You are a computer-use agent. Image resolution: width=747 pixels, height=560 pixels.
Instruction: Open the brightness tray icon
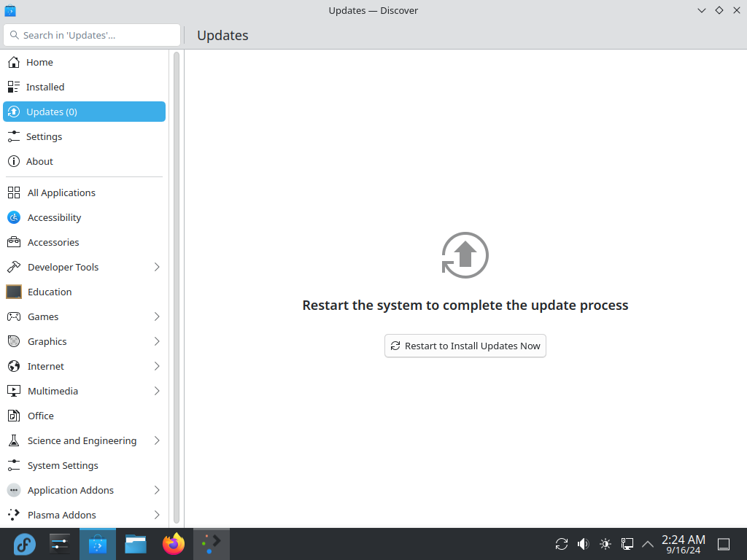coord(605,544)
